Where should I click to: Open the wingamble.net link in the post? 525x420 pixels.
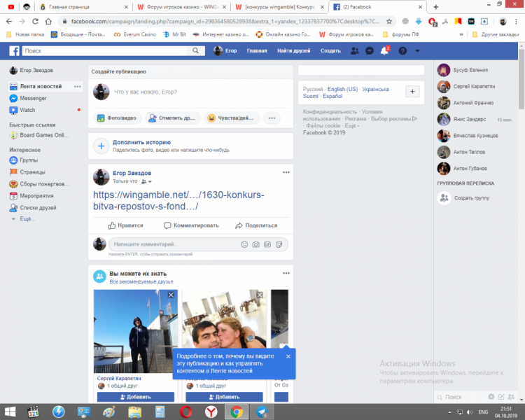(178, 200)
